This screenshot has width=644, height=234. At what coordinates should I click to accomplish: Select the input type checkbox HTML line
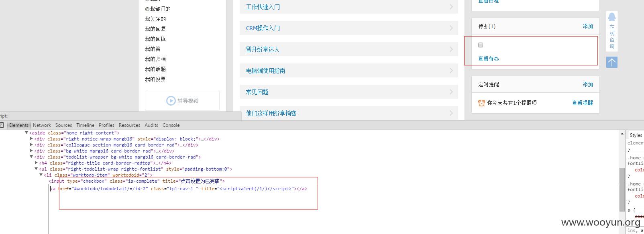tap(137, 181)
